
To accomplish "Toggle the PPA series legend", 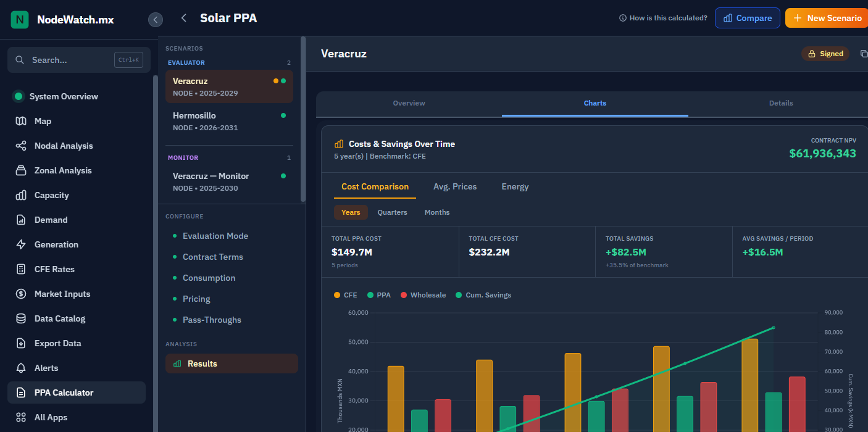I will tap(379, 295).
